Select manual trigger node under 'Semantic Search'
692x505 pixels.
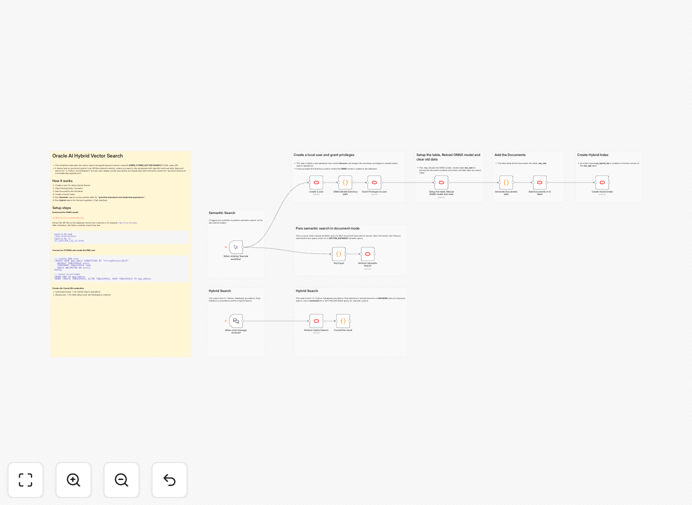[x=236, y=247]
